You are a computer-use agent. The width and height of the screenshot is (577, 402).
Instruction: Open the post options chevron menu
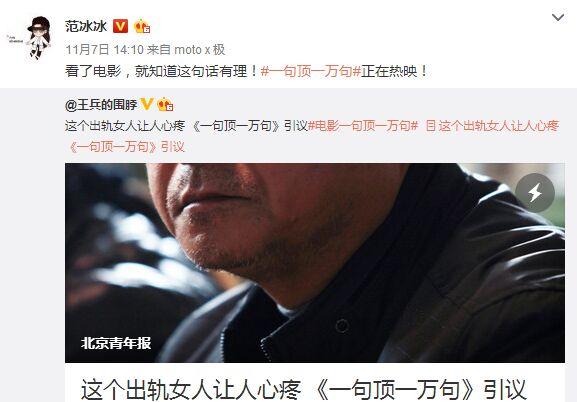click(x=558, y=17)
